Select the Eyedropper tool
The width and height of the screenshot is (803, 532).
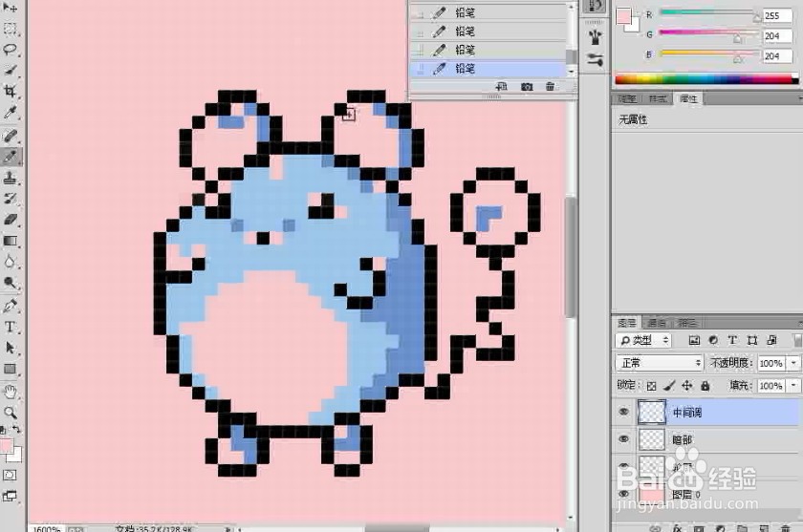coord(11,113)
